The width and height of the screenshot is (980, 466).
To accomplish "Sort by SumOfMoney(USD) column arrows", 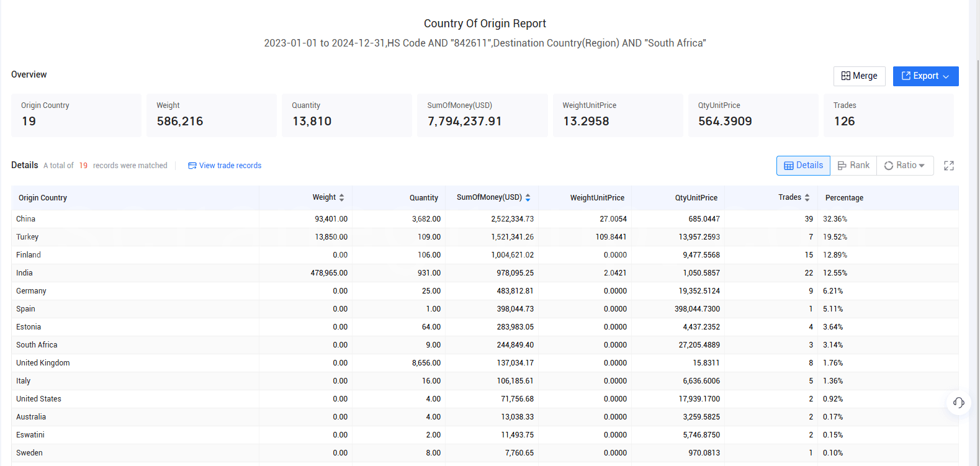I will pyautogui.click(x=528, y=197).
